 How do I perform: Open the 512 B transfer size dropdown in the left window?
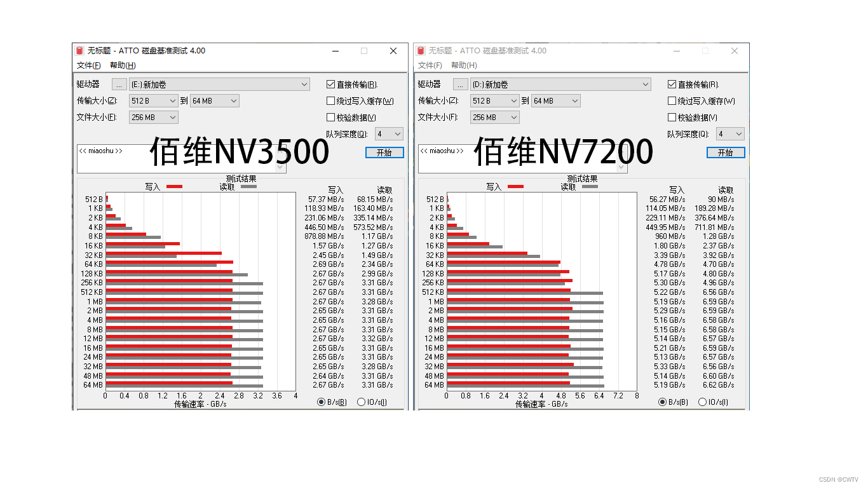click(x=154, y=100)
